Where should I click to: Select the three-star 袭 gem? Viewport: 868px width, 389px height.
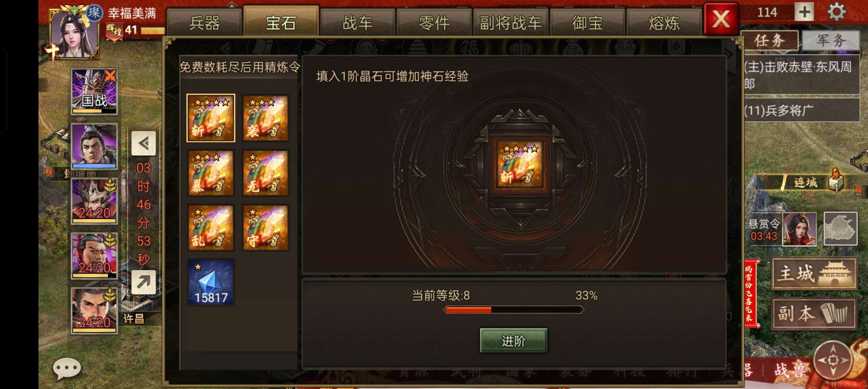pyautogui.click(x=266, y=118)
